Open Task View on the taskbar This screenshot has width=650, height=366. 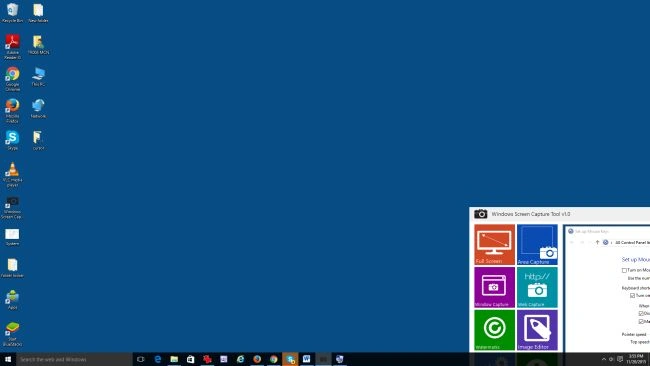click(x=141, y=359)
